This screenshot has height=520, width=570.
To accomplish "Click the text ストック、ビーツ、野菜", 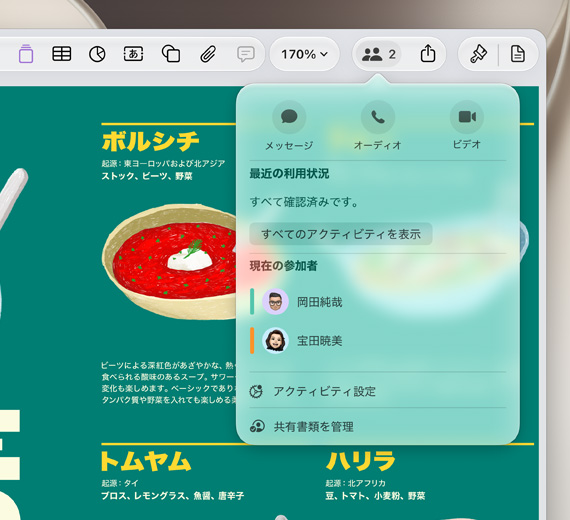I will (147, 176).
